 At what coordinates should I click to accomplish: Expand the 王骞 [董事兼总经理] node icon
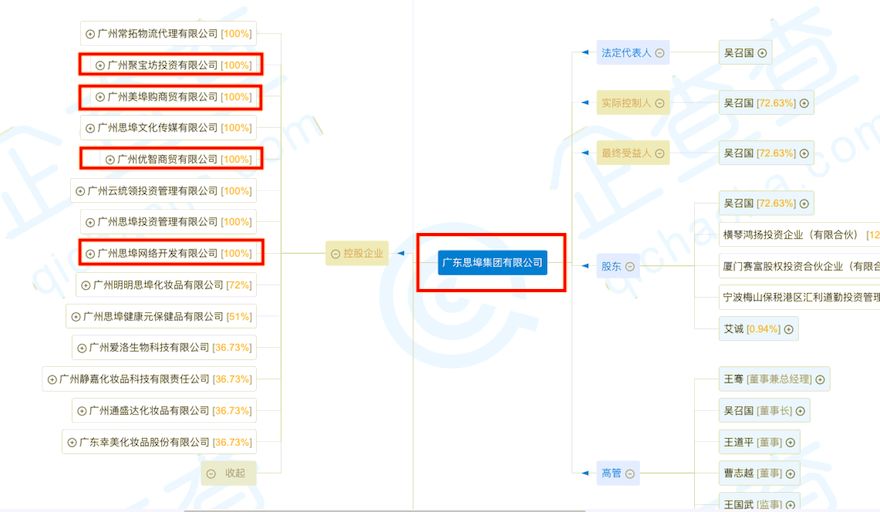click(820, 380)
